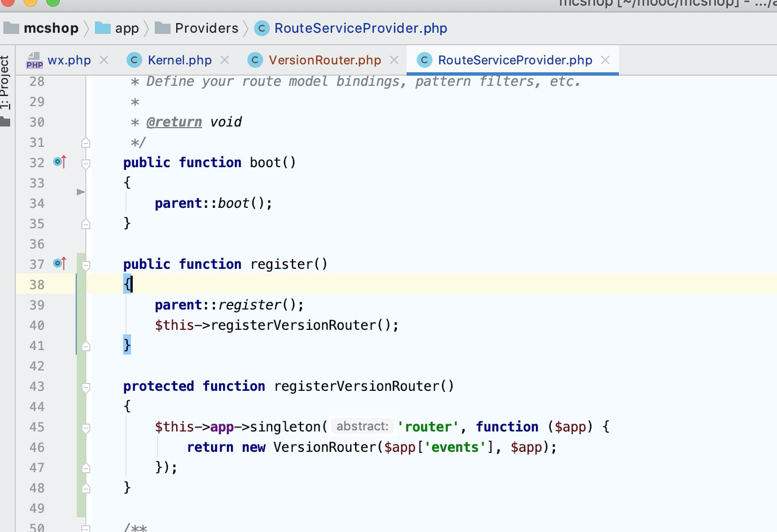Click the mcshop folder icon in the breadcrumb

tap(11, 28)
